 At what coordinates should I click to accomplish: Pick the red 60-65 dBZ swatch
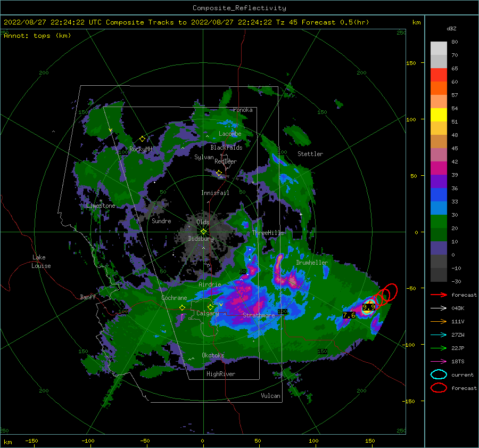(439, 75)
